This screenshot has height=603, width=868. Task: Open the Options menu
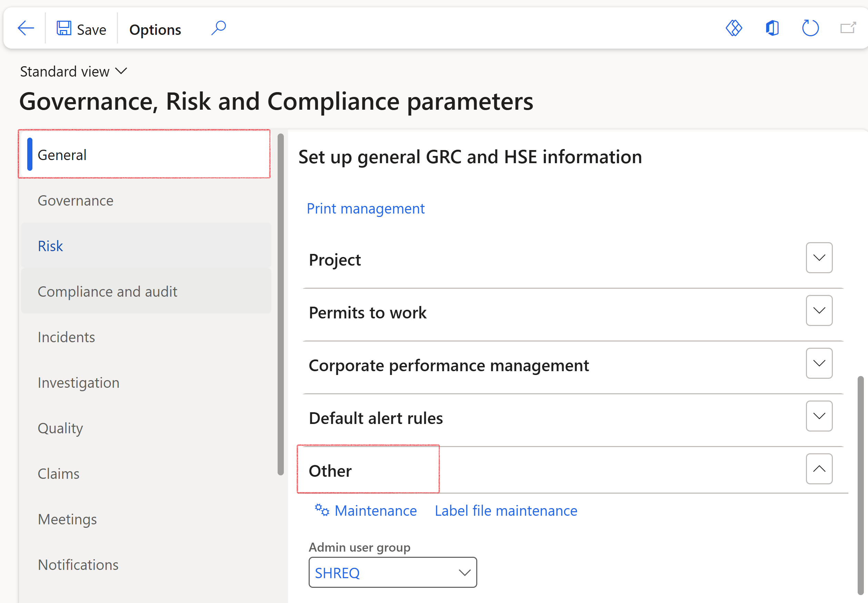[x=155, y=30]
